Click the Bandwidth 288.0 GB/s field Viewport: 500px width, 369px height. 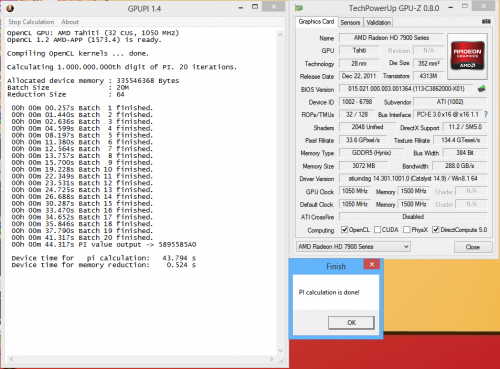tap(460, 166)
